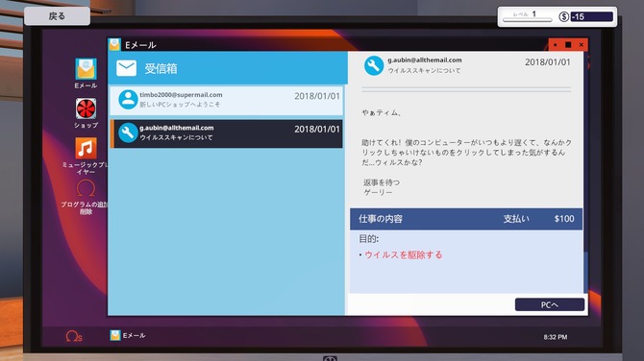Click the Omega OS start icon in taskbar
Viewport: 644px width, 361px height.
[74, 336]
